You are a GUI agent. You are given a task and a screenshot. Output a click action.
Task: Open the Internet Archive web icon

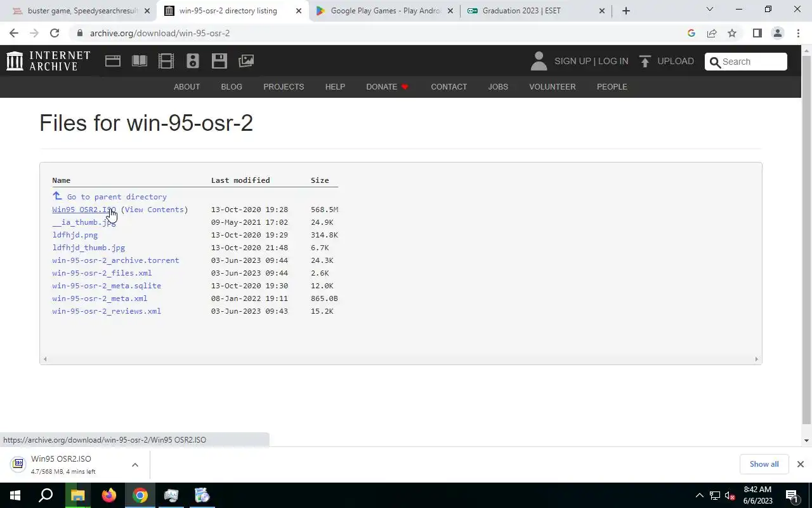113,61
